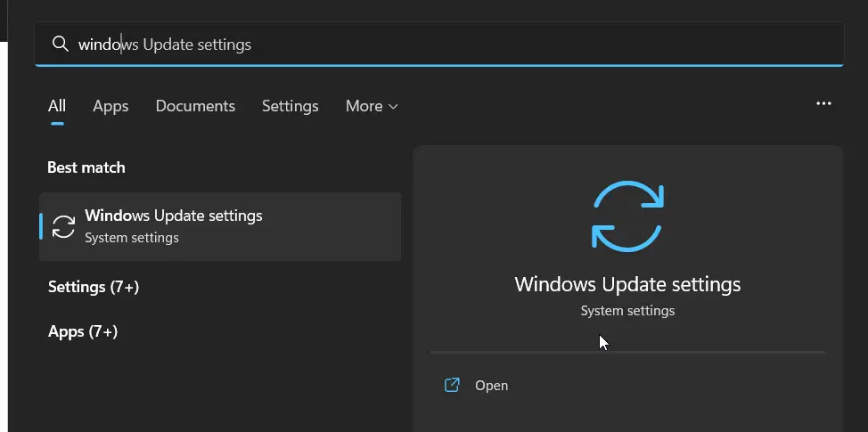Click the open-external icon next to Open
868x432 pixels.
[x=452, y=385]
